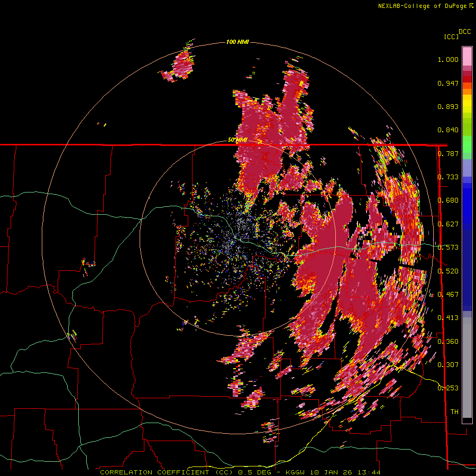This screenshot has width=476, height=476.
Task: Click the 0.360 legend value
Action: tap(448, 341)
